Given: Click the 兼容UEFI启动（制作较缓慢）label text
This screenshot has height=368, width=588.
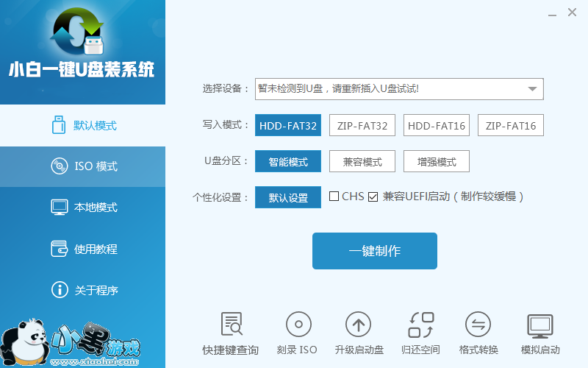Looking at the screenshot, I should point(453,197).
